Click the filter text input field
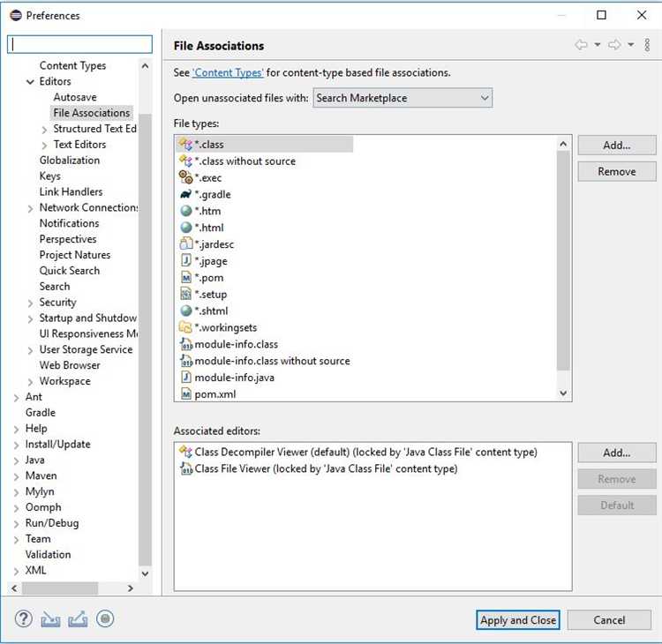662x644 pixels. 79,44
